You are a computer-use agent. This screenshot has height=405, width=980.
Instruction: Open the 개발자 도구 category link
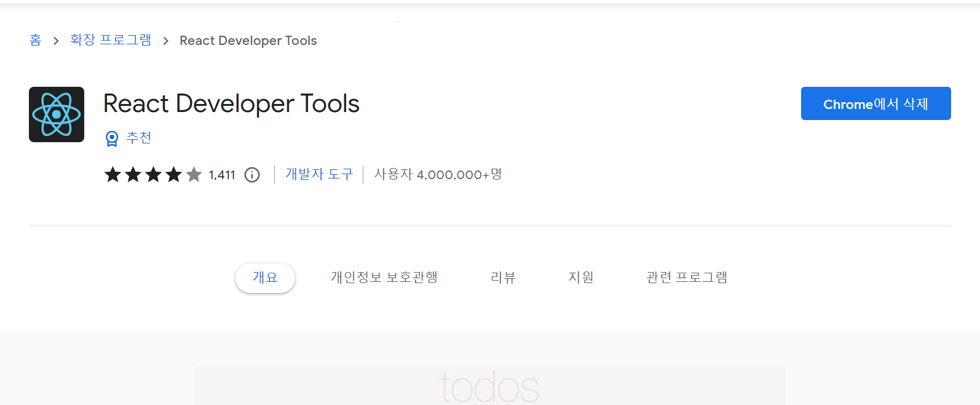tap(319, 174)
